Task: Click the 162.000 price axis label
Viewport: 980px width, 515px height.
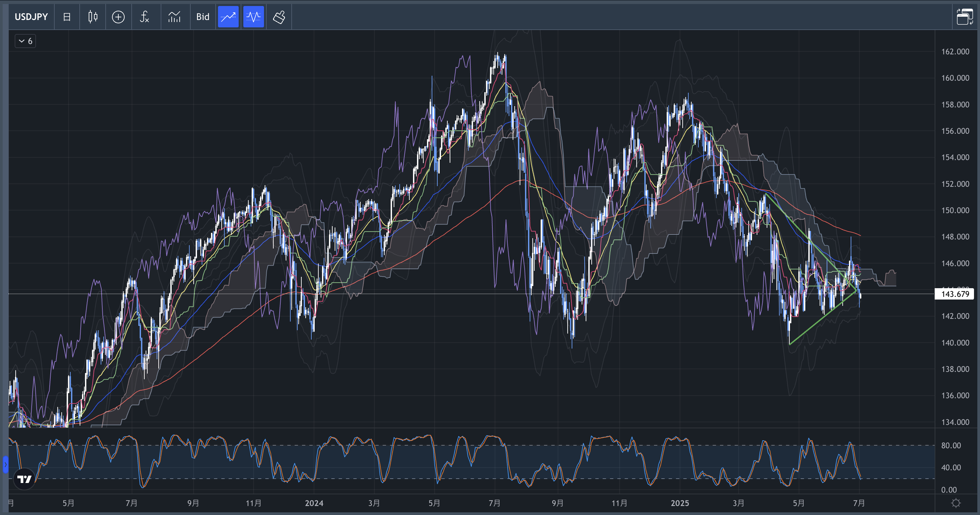Action: pyautogui.click(x=955, y=51)
